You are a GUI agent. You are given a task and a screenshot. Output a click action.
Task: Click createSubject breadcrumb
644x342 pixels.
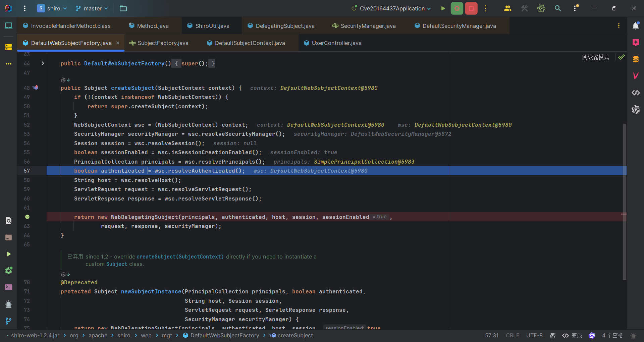click(x=291, y=336)
